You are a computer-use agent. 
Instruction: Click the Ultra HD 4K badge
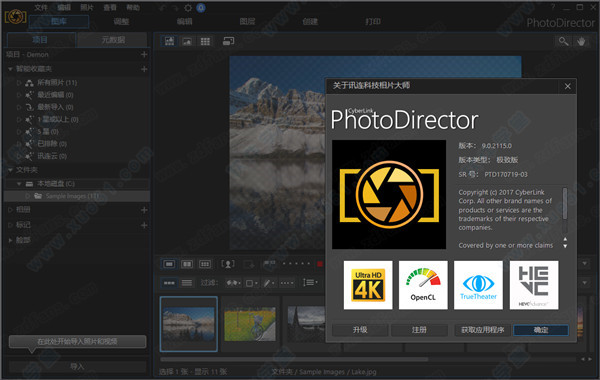(x=368, y=285)
